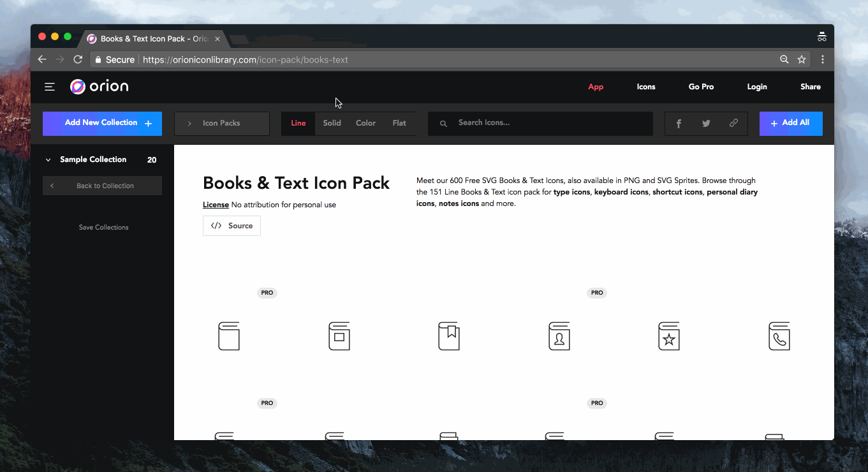Copy the pack share link icon
868x472 pixels.
pos(733,123)
